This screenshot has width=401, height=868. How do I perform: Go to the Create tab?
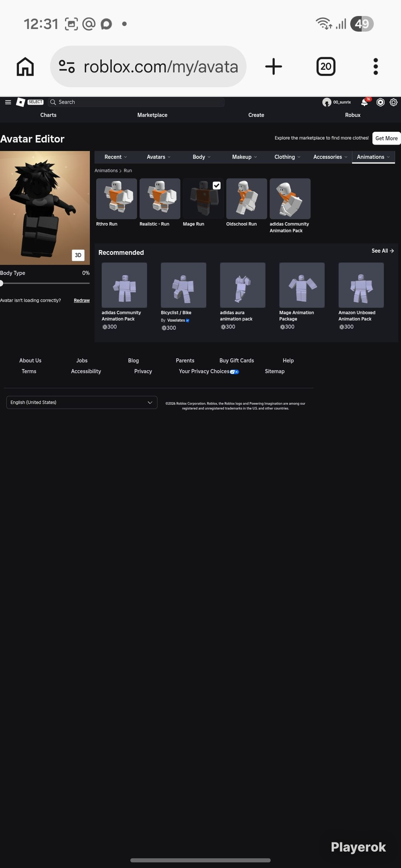[x=256, y=115]
